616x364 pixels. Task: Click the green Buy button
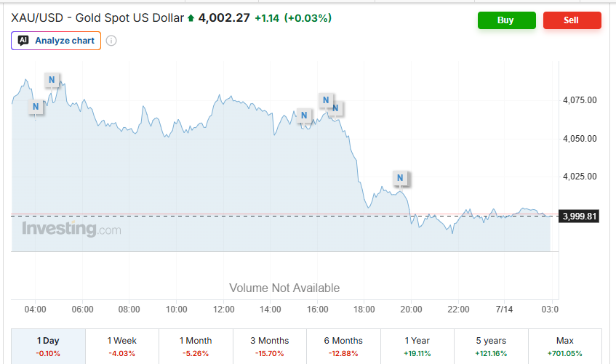point(507,20)
